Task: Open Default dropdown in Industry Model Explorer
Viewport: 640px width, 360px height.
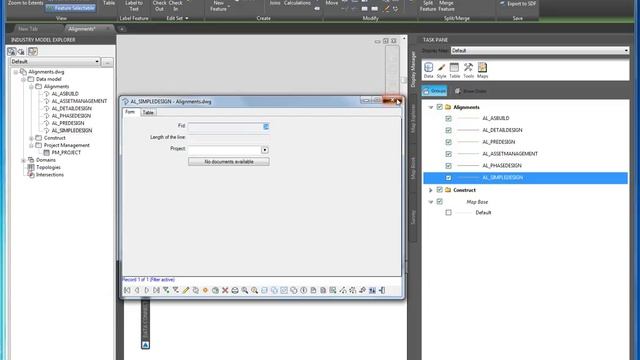Action: click(55, 62)
